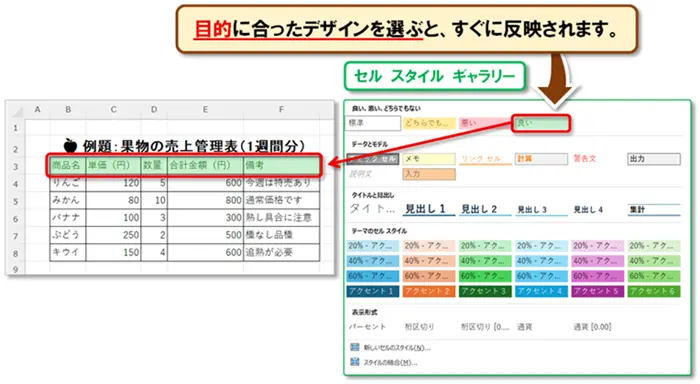The height and width of the screenshot is (384, 700).
Task: Apply the リンク セル style
Action: (485, 159)
